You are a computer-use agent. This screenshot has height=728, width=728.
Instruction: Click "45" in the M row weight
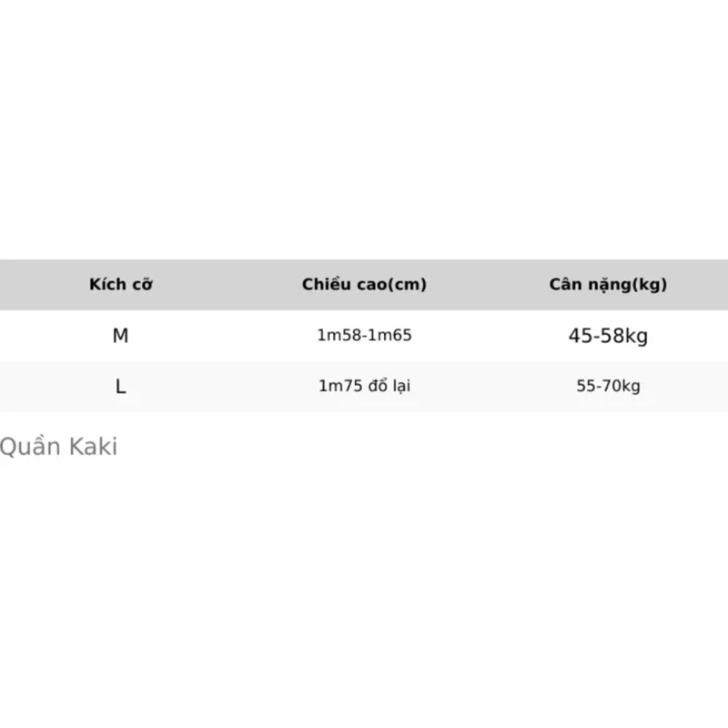579,337
